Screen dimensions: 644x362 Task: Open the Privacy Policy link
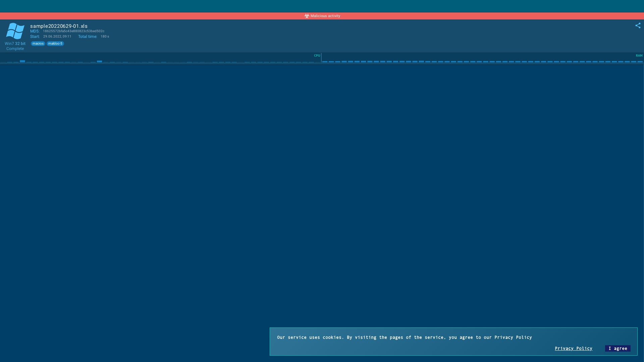[573, 348]
